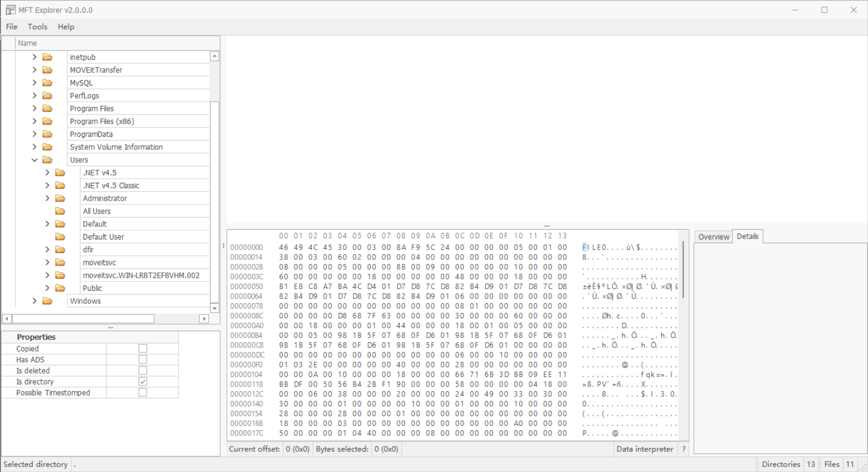868x472 pixels.
Task: Expand the MySQL tree node
Action: pos(35,83)
